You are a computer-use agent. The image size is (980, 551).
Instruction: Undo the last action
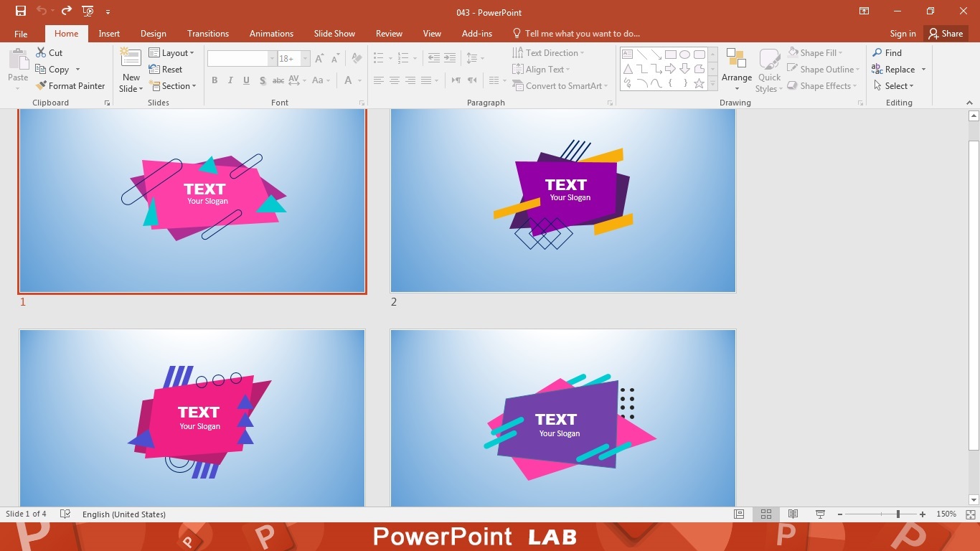coord(41,11)
